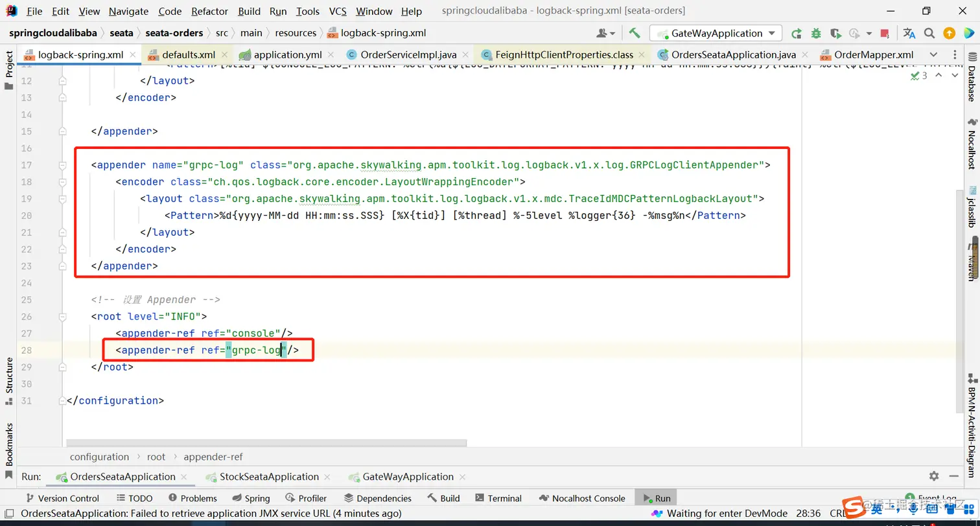The height and width of the screenshot is (526, 980).
Task: Open the user account icon menu
Action: click(605, 33)
